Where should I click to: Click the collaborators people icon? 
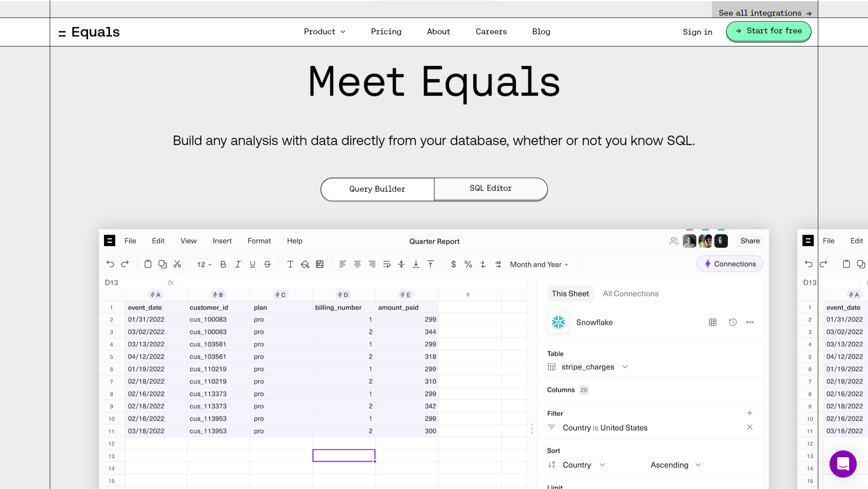point(674,241)
